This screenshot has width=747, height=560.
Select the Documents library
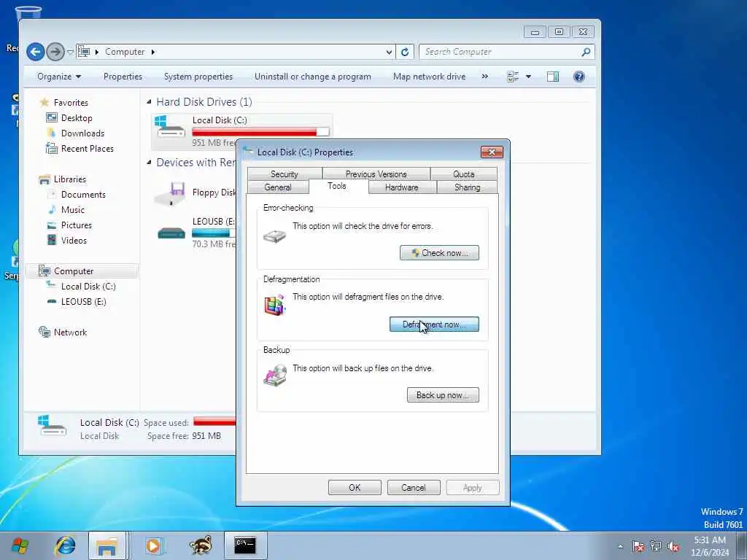click(x=83, y=194)
